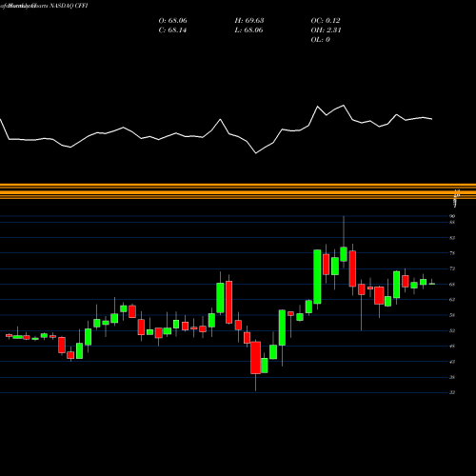The image size is (476, 476).
Task: Click the 68 price axis label
Action: coord(452,285)
